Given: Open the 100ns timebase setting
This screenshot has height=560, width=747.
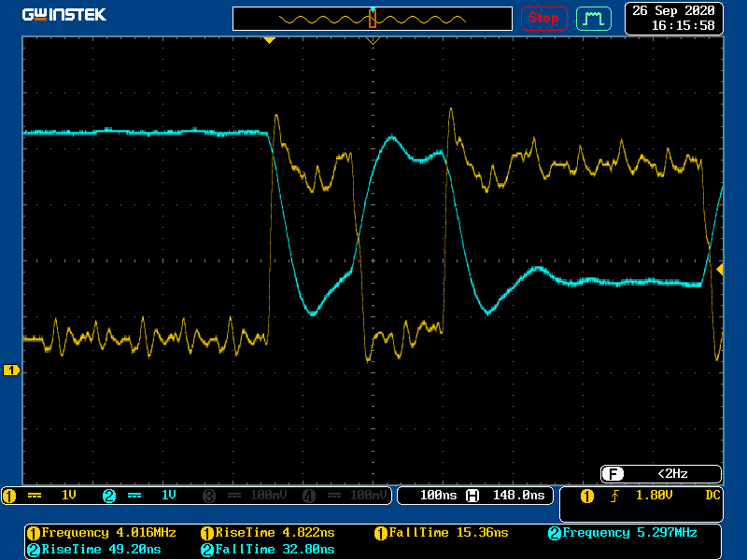Looking at the screenshot, I should (x=437, y=496).
